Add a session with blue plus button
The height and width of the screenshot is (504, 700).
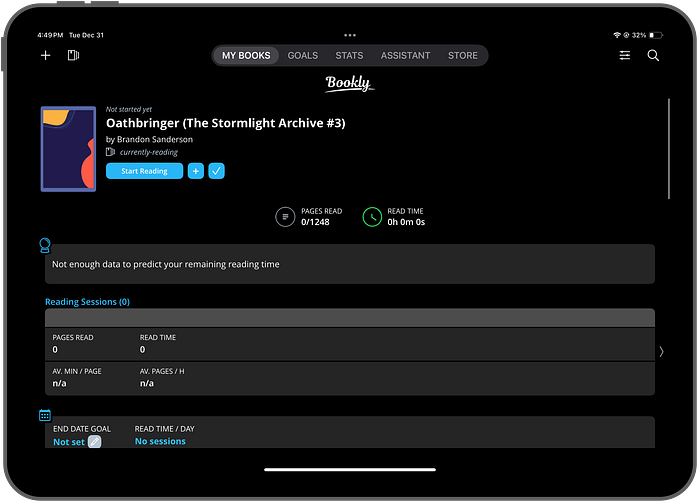coord(196,171)
